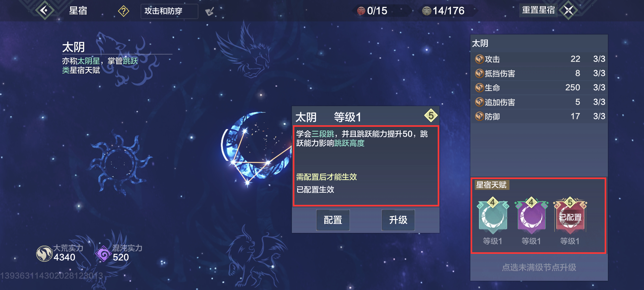Viewport: 644px width, 290px height.
Task: Close the screen with the X diamond icon
Action: (568, 11)
